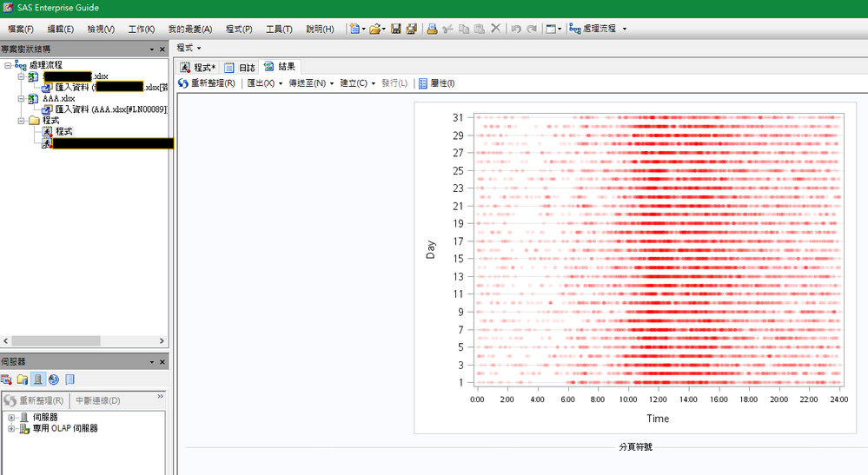Screen dimensions: 868x475
Task: Collapse the 處理流程 root tree node
Action: click(8, 65)
